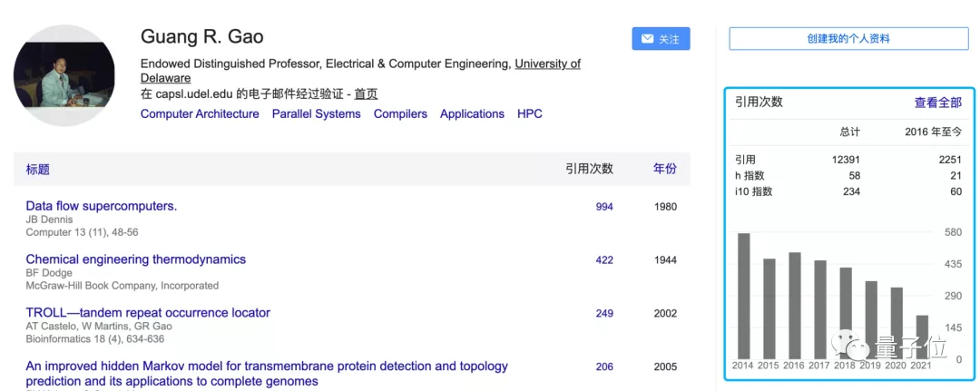This screenshot has height=391, width=980.
Task: Sort publications by the year column header
Action: point(664,169)
